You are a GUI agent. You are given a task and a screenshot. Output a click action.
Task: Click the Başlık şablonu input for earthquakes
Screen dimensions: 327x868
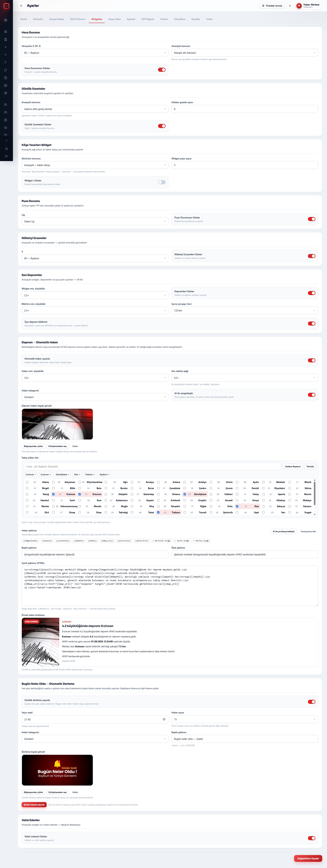[x=95, y=554]
